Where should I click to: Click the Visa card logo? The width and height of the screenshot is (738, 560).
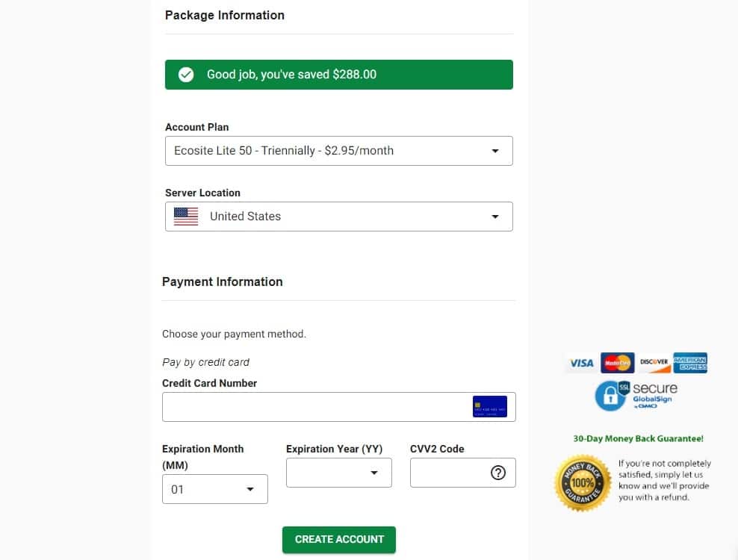[582, 363]
